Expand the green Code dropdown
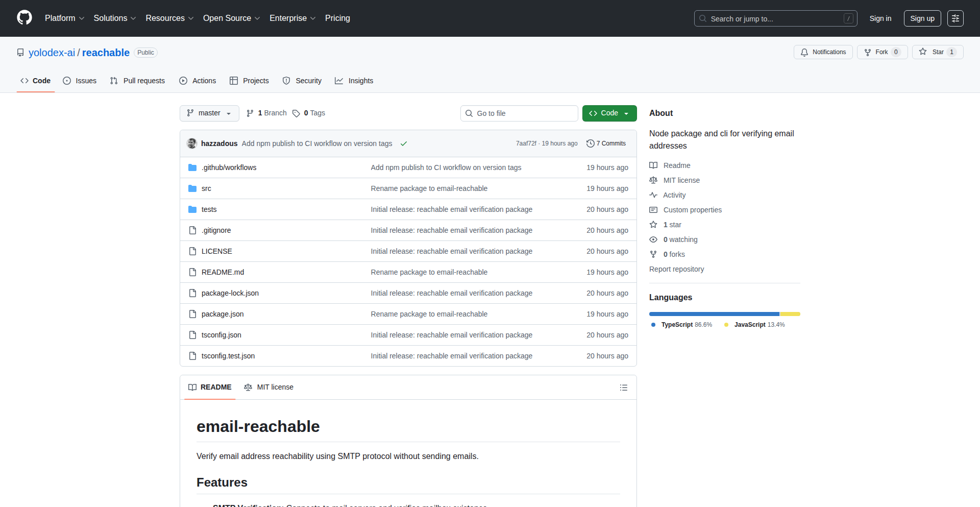 pos(609,113)
